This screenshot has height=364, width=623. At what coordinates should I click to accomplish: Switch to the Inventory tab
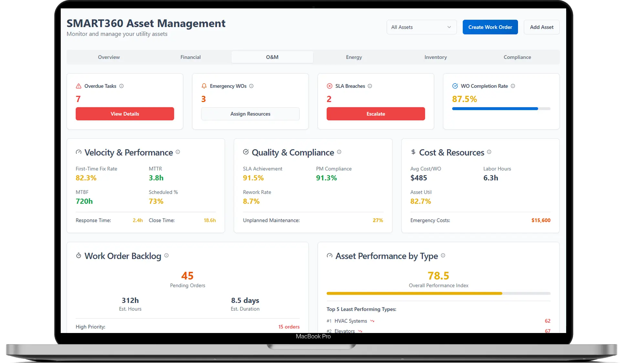(435, 57)
